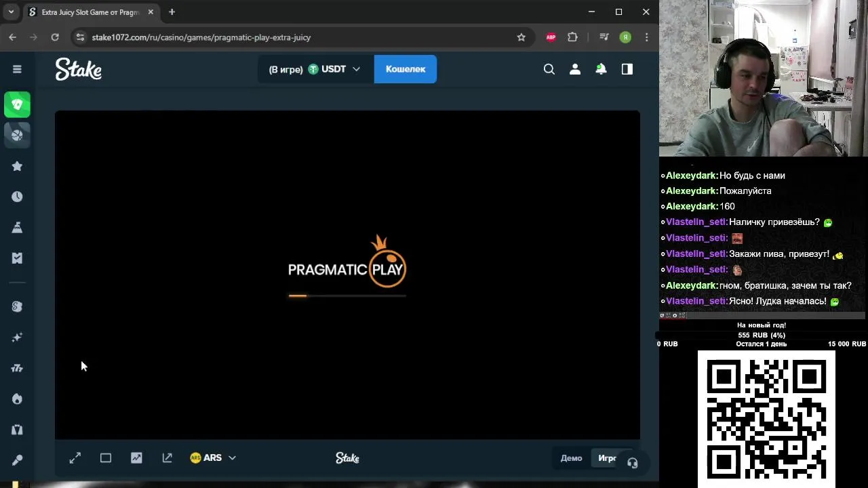Open the Stake sidebar hamburger menu
Image resolution: width=868 pixels, height=488 pixels.
[17, 69]
